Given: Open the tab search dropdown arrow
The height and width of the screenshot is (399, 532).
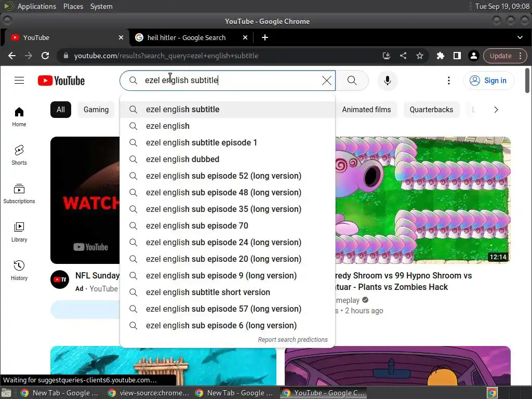Looking at the screenshot, I should [520, 37].
